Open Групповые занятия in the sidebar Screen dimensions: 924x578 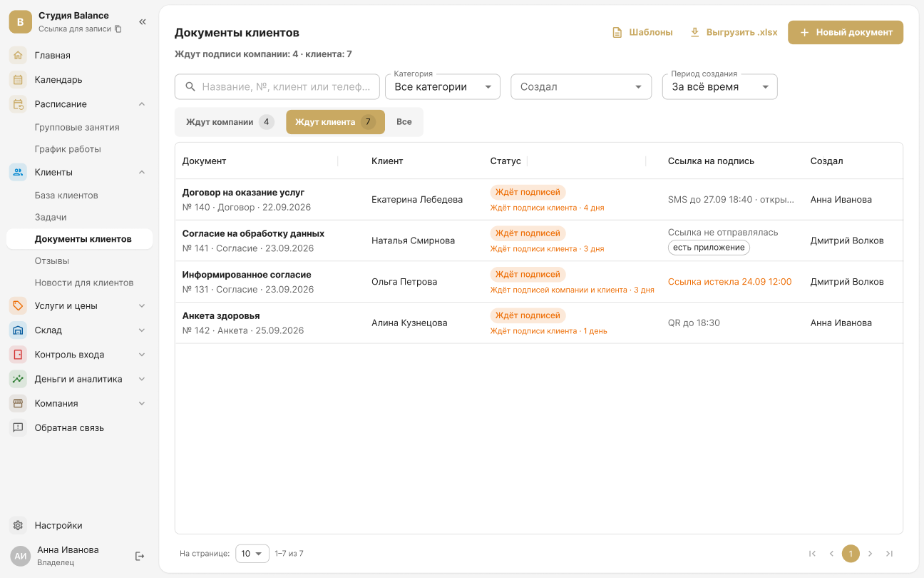(x=77, y=127)
